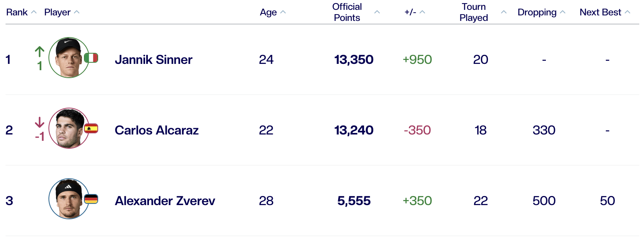644x239 pixels.
Task: Open Carlos Alcaraz's player photo
Action: point(69,128)
